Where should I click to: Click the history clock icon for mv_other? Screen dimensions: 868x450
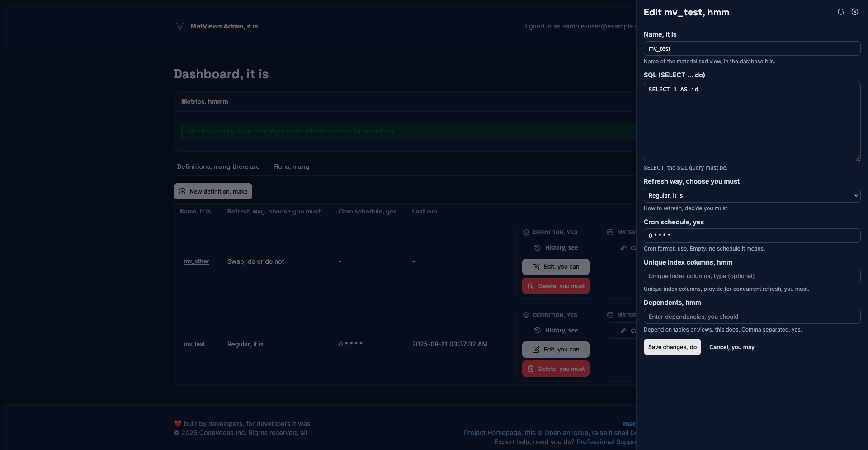537,247
